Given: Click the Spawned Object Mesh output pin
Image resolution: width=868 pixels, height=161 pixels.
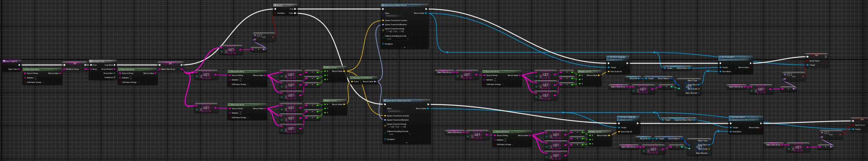Looking at the screenshot, I should click(x=694, y=120).
